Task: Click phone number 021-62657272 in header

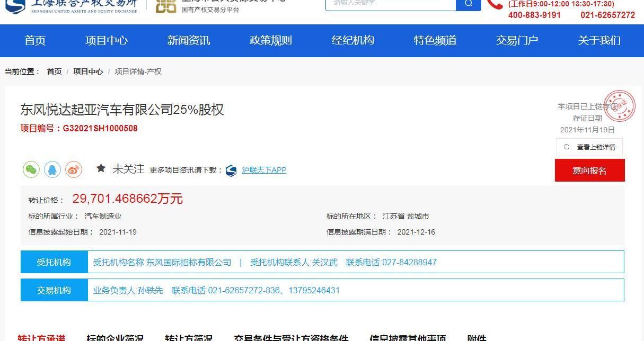Action: pyautogui.click(x=607, y=15)
